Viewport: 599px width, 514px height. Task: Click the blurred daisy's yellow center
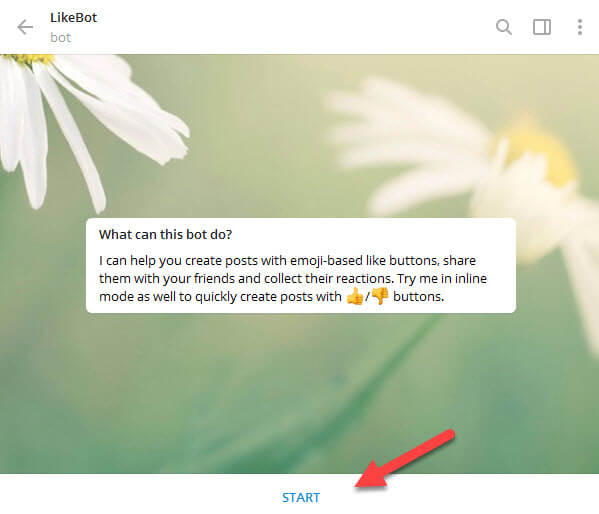coord(539,153)
